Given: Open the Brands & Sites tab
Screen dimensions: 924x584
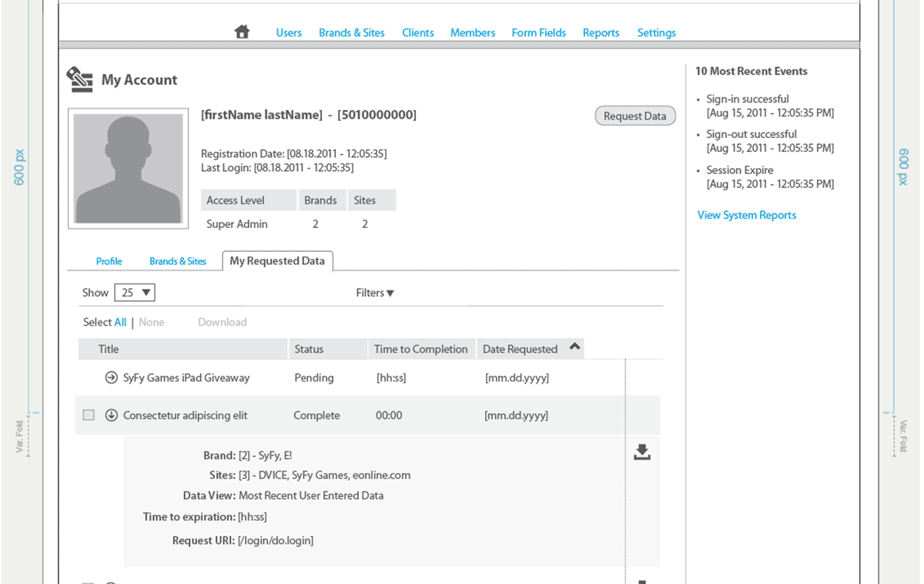Looking at the screenshot, I should point(178,261).
